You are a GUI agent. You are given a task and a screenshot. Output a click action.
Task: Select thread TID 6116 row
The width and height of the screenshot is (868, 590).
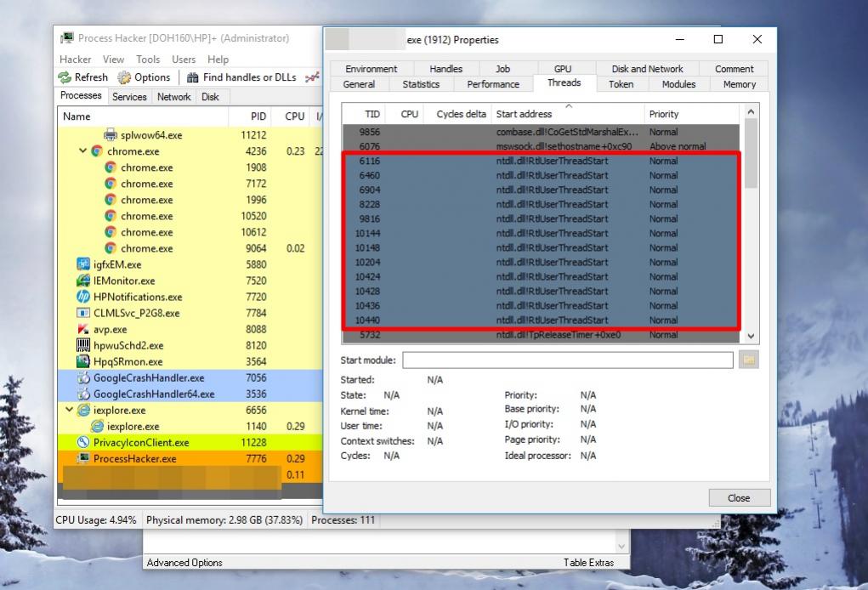coord(541,161)
